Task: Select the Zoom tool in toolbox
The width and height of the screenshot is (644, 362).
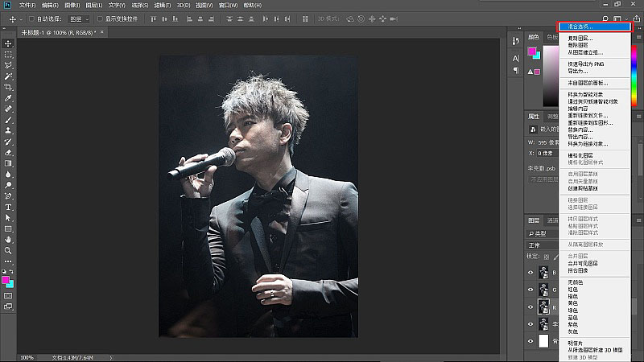Action: click(x=8, y=250)
